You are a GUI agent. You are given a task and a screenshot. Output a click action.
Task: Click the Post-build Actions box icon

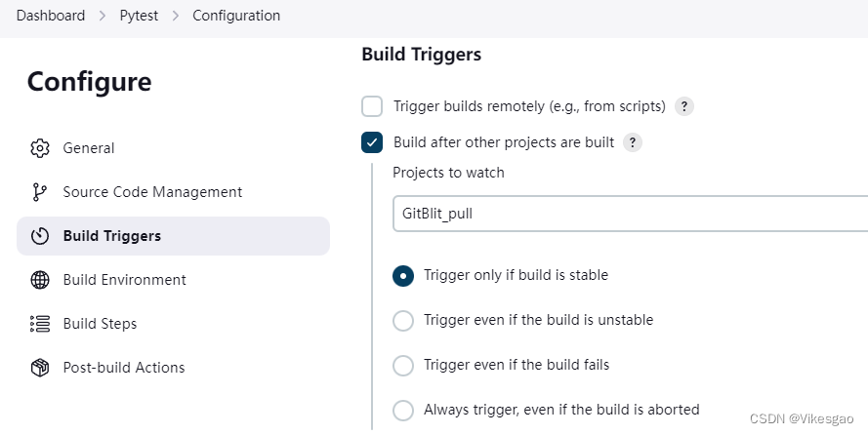(40, 368)
